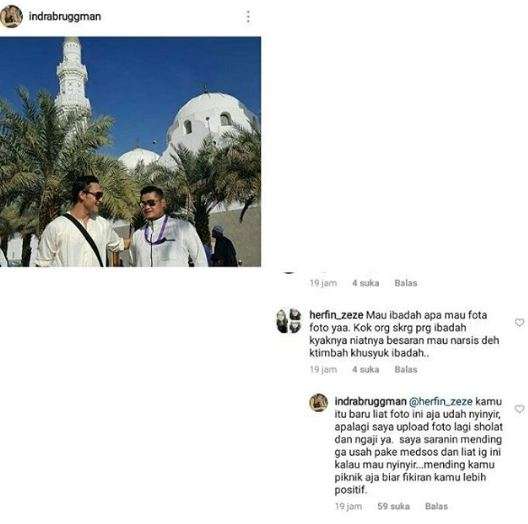Click Balas under indrabruggman's reply
The width and height of the screenshot is (528, 524).
click(436, 506)
